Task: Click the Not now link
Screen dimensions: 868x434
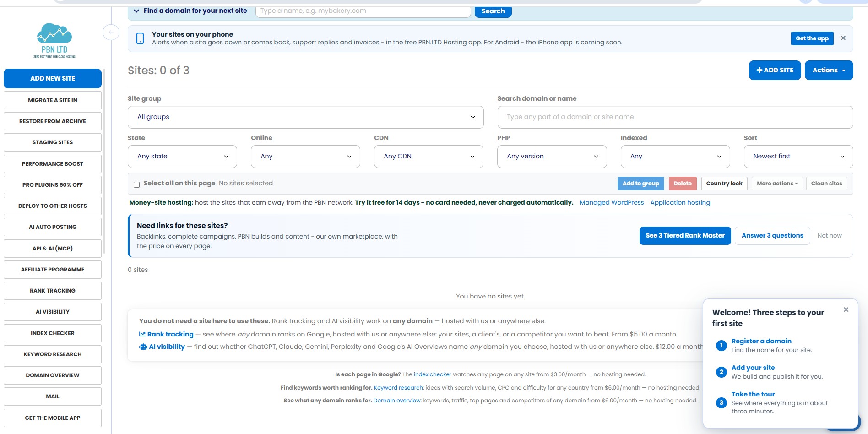Action: click(x=830, y=236)
